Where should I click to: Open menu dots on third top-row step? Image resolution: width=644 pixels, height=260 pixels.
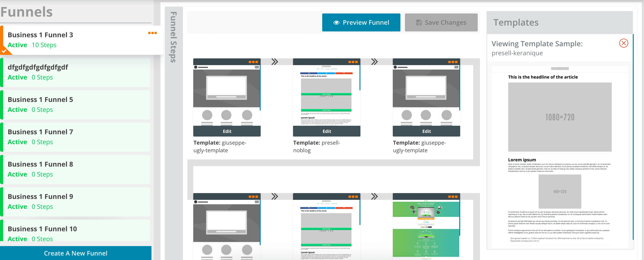coord(453,62)
